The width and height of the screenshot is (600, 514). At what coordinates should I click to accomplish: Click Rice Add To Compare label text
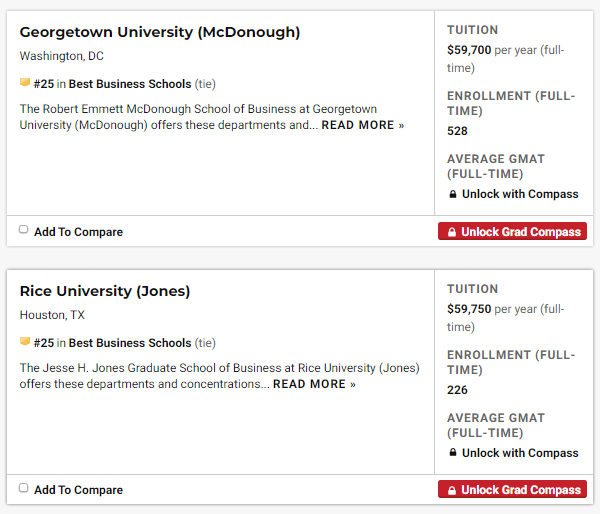point(78,490)
